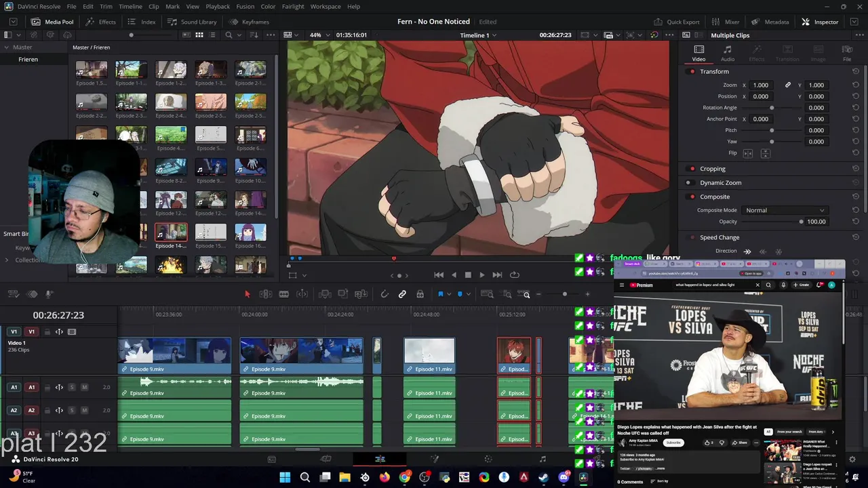The width and height of the screenshot is (868, 488).
Task: Click the timeline zoom plus button
Action: tap(587, 294)
